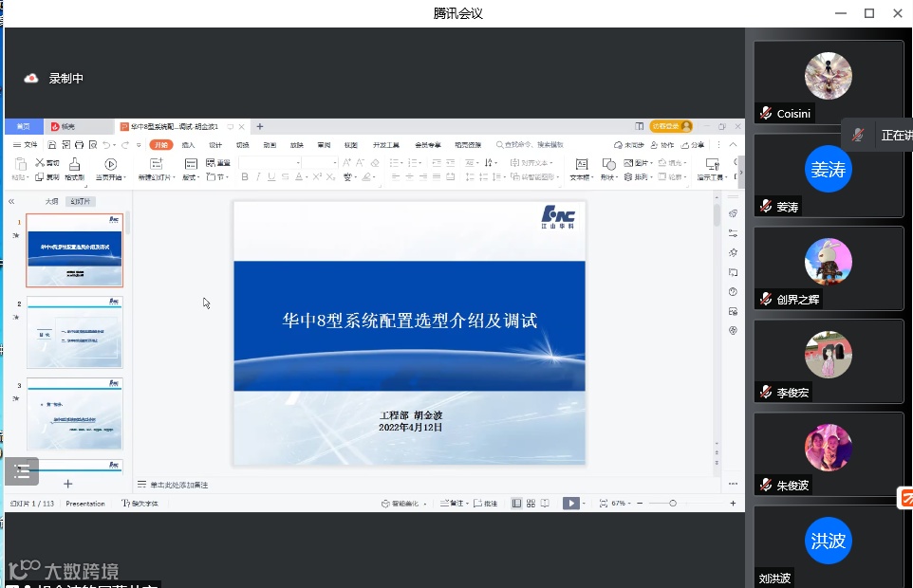
Task: Click the search commands (查找命令) field
Action: tap(530, 145)
